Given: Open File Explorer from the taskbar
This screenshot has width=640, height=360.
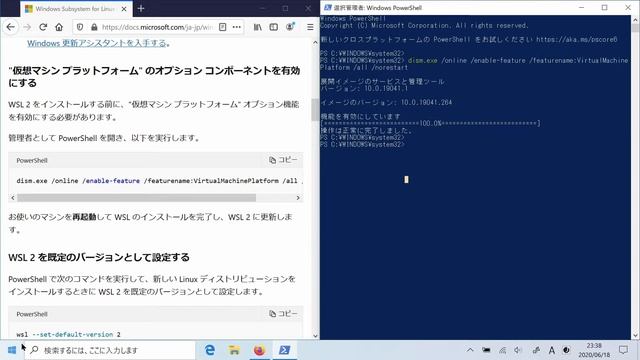Looking at the screenshot, I should pos(234,350).
